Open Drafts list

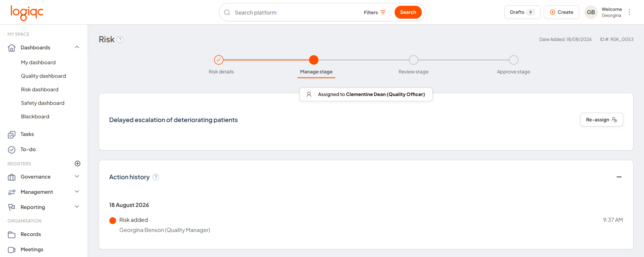tap(522, 12)
